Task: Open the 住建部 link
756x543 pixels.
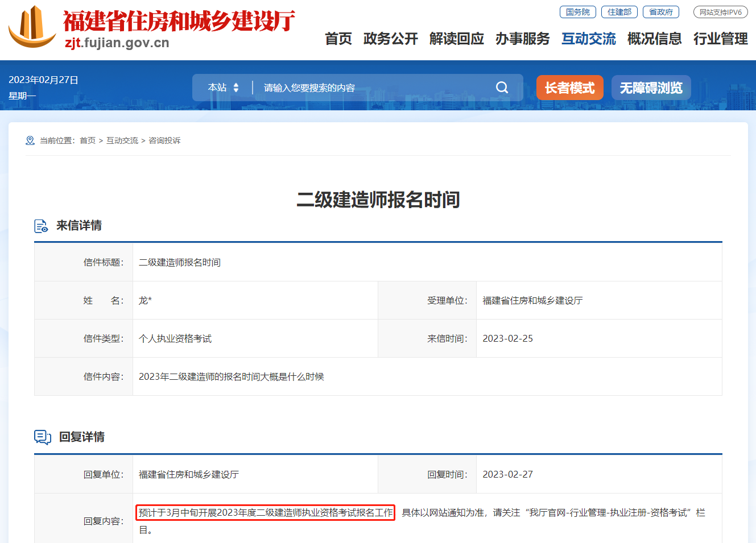Action: pyautogui.click(x=619, y=12)
